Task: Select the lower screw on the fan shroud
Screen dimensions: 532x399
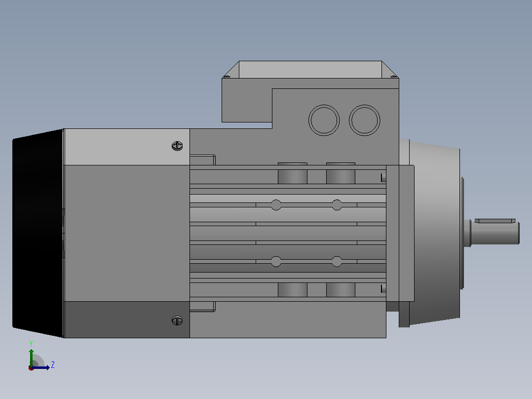Action: point(177,320)
